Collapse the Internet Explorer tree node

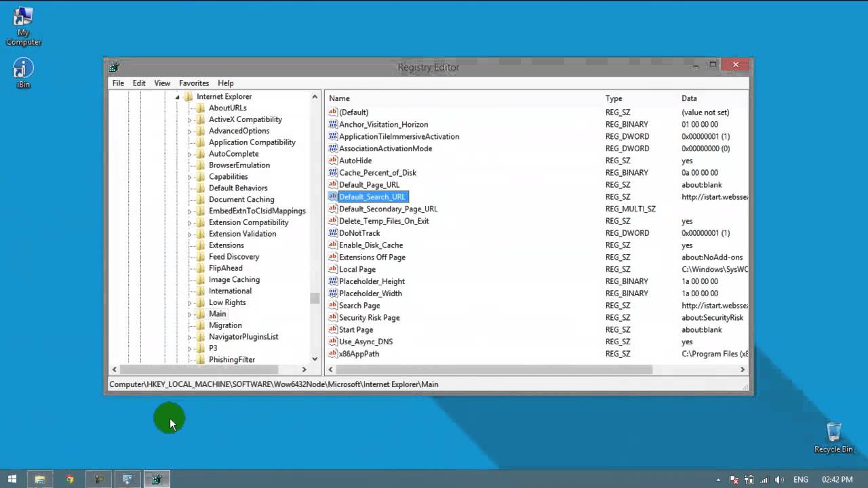(x=178, y=97)
